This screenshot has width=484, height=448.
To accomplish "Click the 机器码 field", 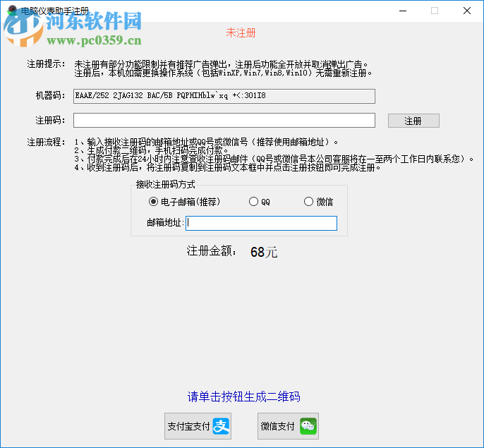I will tap(224, 96).
